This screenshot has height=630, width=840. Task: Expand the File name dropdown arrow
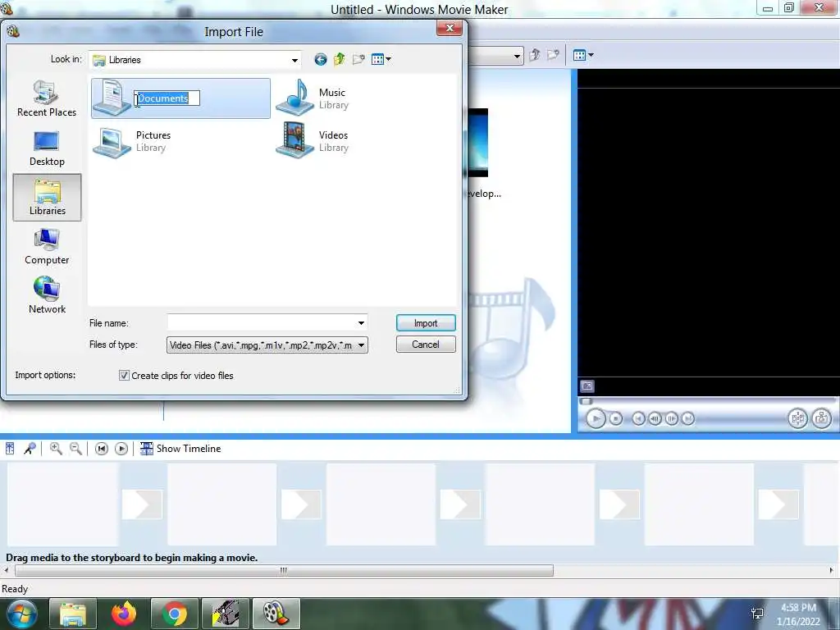pyautogui.click(x=361, y=323)
